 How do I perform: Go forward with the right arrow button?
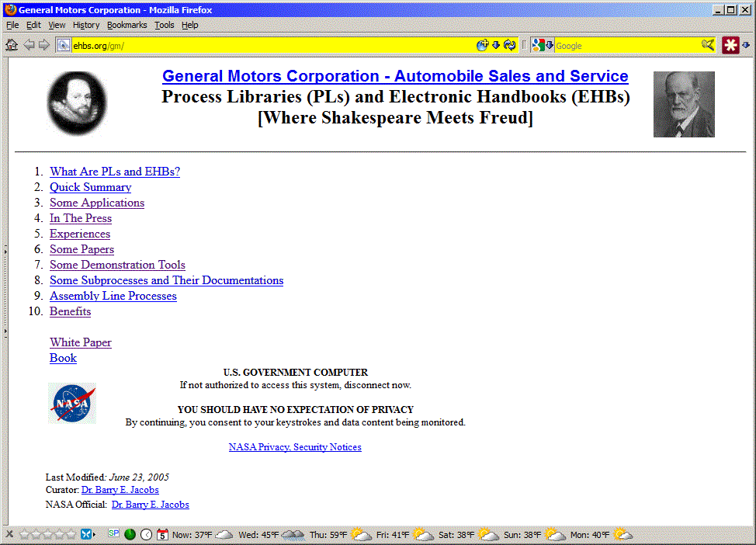coord(44,45)
